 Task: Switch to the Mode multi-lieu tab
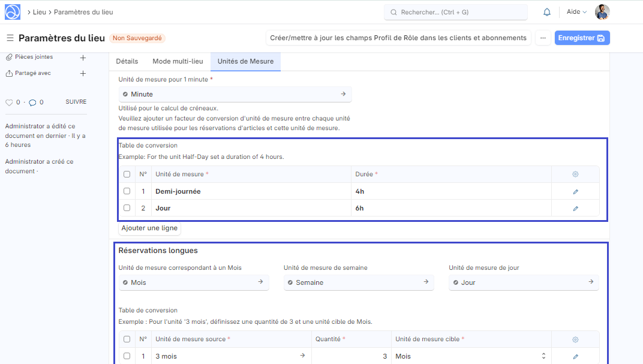tap(178, 61)
